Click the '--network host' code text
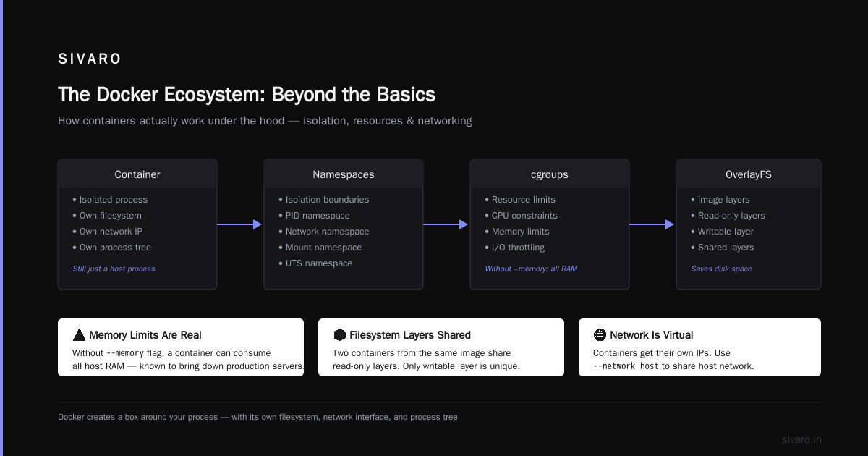 pyautogui.click(x=626, y=366)
